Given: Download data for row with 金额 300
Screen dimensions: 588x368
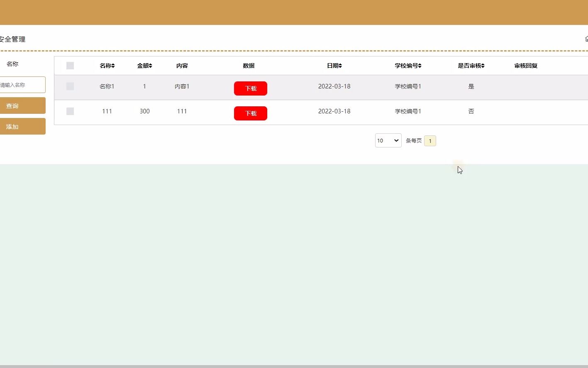Looking at the screenshot, I should (251, 113).
